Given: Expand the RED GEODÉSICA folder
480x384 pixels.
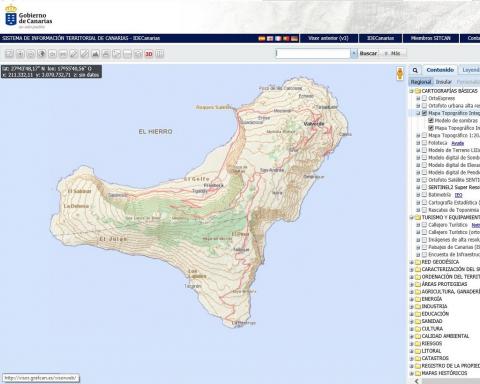Looking at the screenshot, I should tap(411, 262).
